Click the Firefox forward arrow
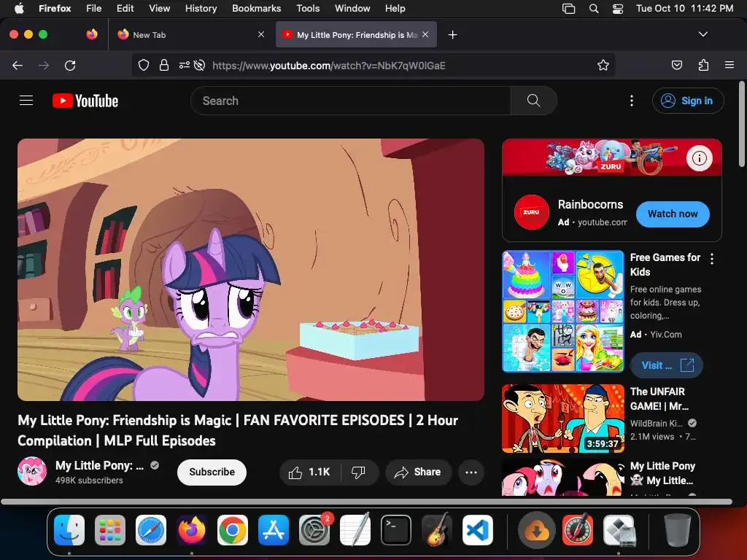 pyautogui.click(x=44, y=65)
